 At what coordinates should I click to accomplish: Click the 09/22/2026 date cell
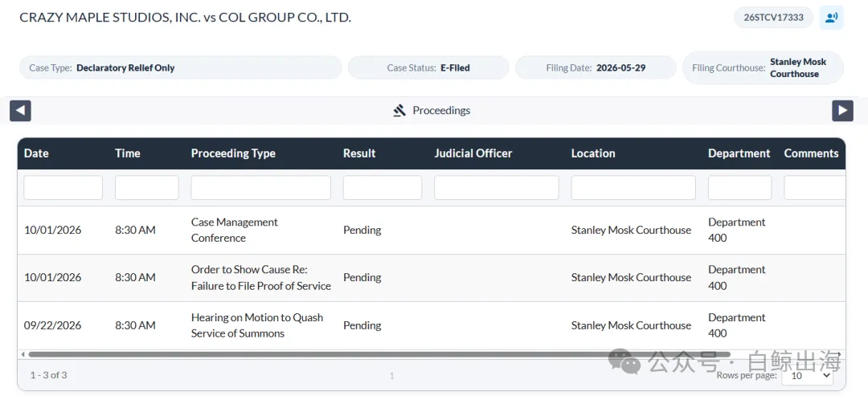tap(52, 325)
